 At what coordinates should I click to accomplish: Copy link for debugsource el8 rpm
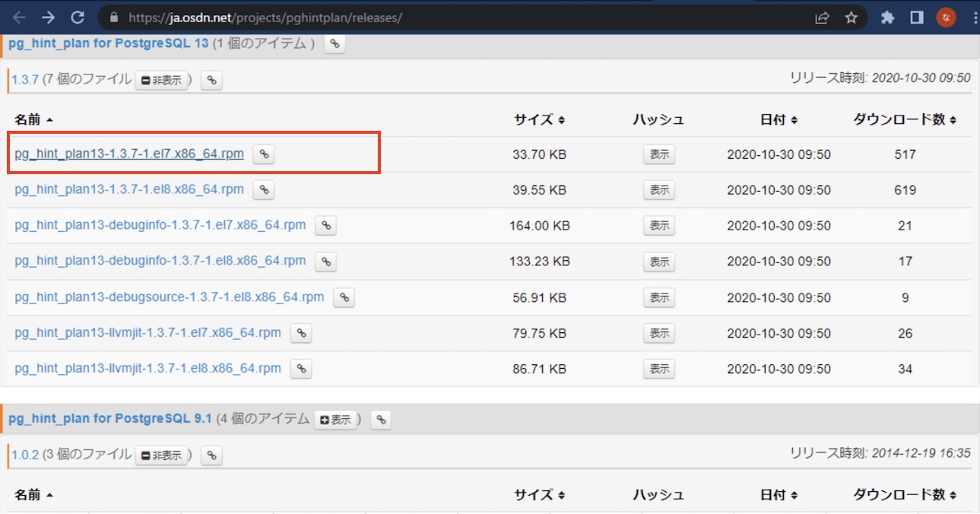tap(344, 297)
